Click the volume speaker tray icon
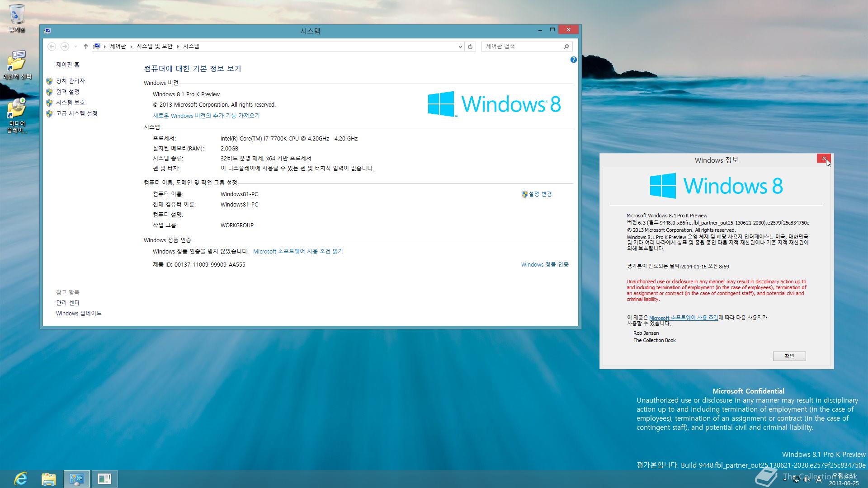 coord(807,479)
